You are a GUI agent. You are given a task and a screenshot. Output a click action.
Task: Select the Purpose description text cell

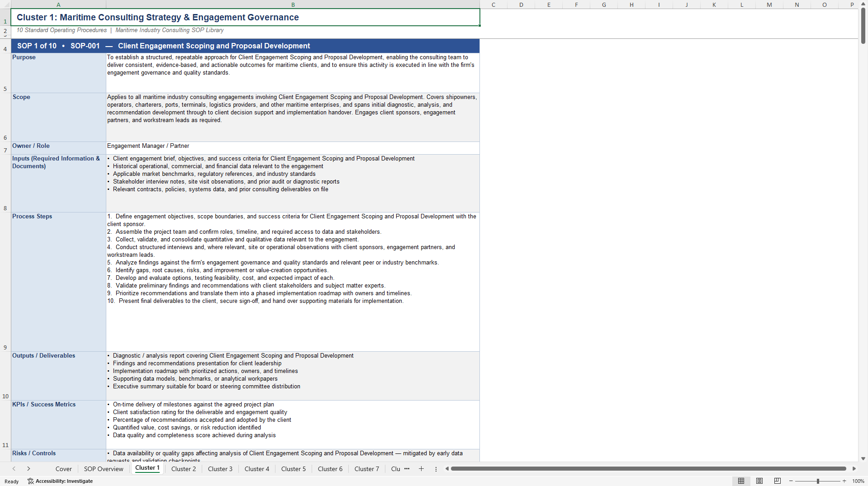[x=293, y=73]
